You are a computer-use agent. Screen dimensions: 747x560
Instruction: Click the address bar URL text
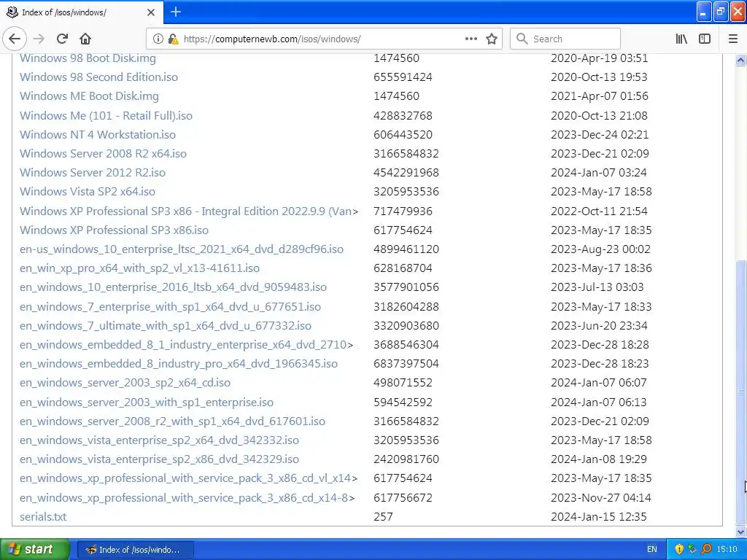point(272,39)
